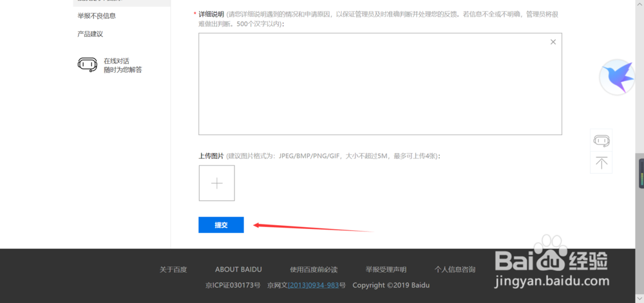Click the 上传图片 label
Viewport: 644px width, 303px height.
211,156
